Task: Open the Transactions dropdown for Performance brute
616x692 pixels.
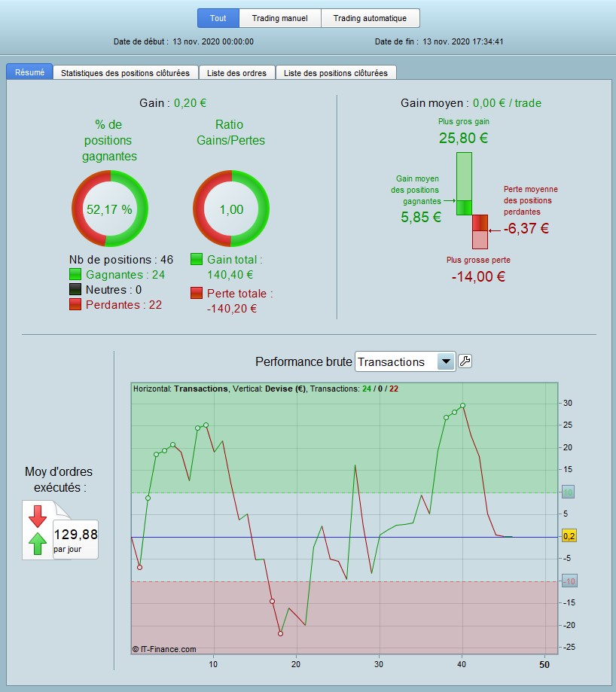Action: click(x=405, y=362)
